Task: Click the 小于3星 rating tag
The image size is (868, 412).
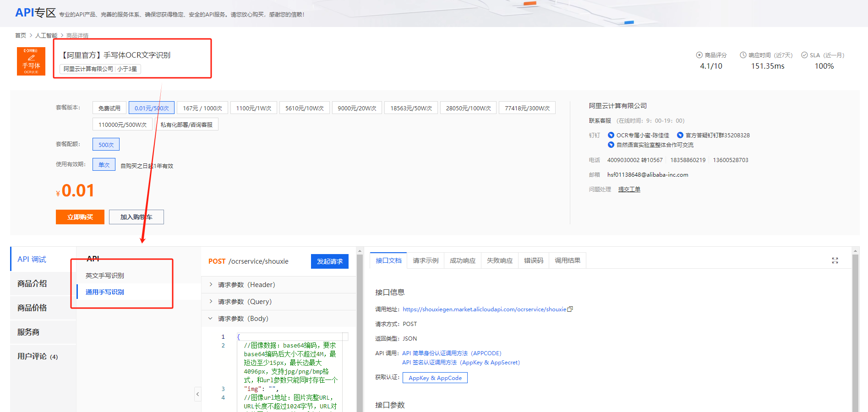Action: 127,69
